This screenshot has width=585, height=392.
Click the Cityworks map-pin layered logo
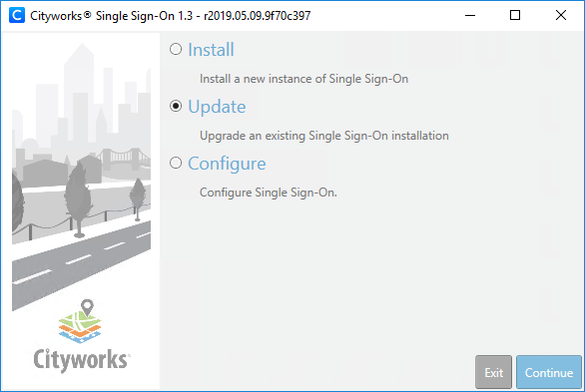click(80, 321)
